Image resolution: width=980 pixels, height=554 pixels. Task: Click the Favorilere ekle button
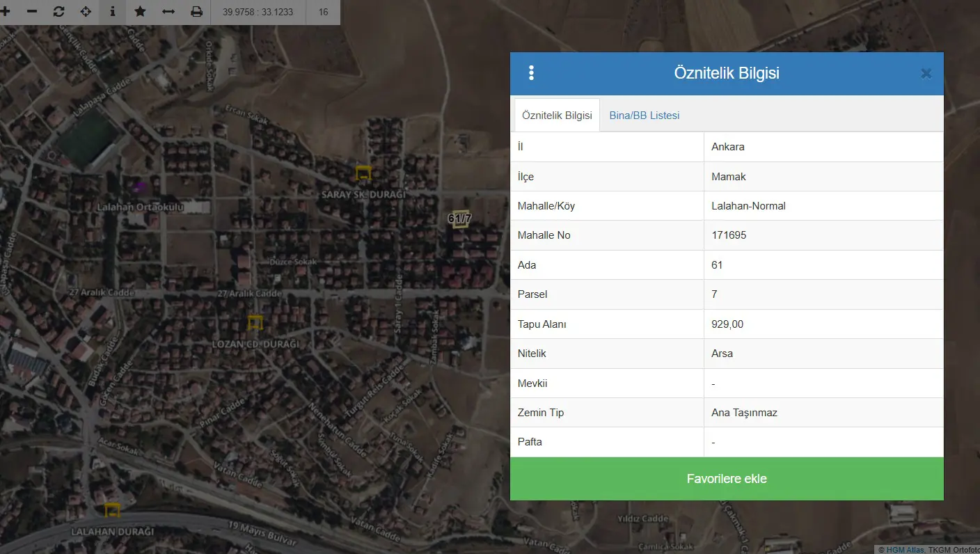pyautogui.click(x=727, y=479)
